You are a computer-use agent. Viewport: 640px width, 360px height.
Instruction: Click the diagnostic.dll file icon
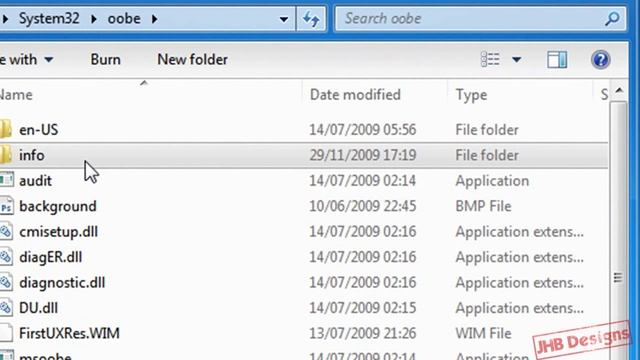click(6, 282)
